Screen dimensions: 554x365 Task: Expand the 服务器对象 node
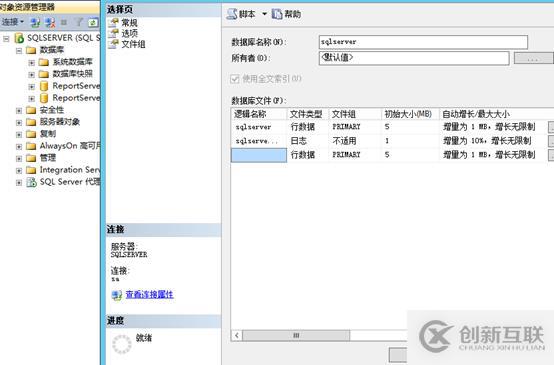point(19,123)
